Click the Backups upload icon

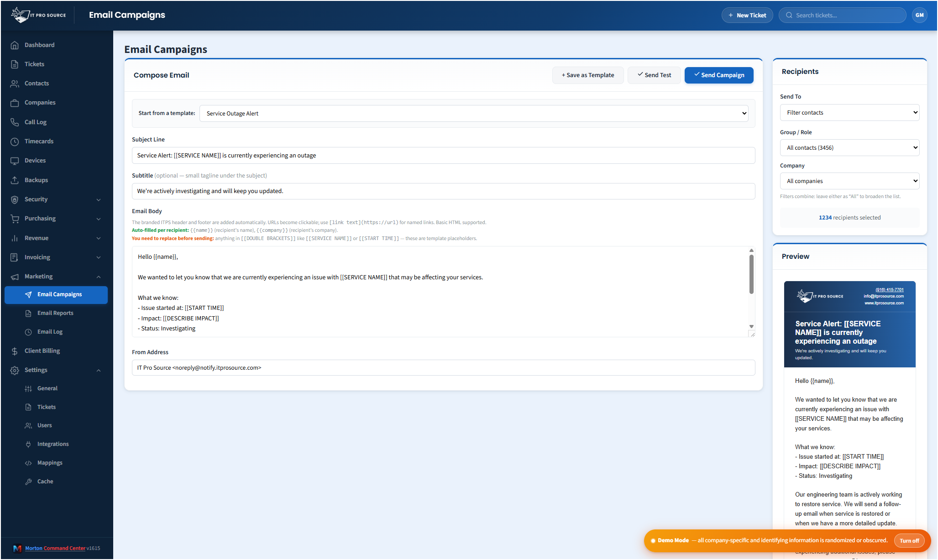pos(15,180)
